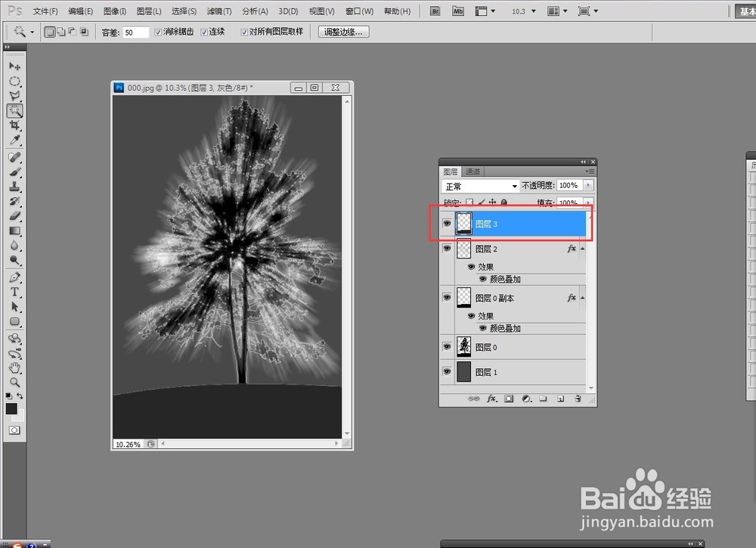Select the Rounded Rectangle shape tool
Viewport: 756px width, 548px height.
click(x=14, y=321)
